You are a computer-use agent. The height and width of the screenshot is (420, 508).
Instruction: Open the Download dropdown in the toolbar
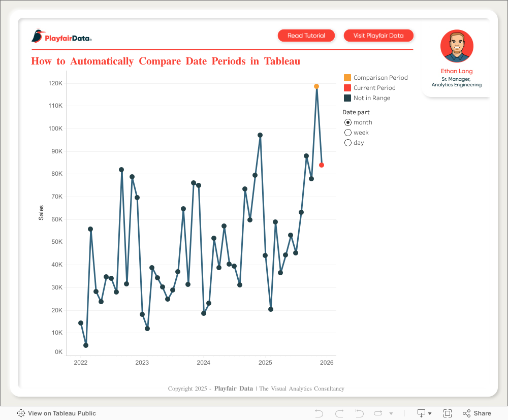coord(424,413)
